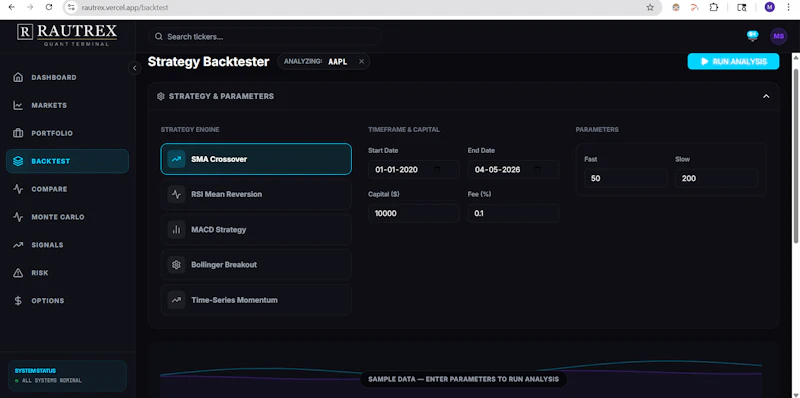
Task: Go to Risk page
Action: [x=67, y=273]
